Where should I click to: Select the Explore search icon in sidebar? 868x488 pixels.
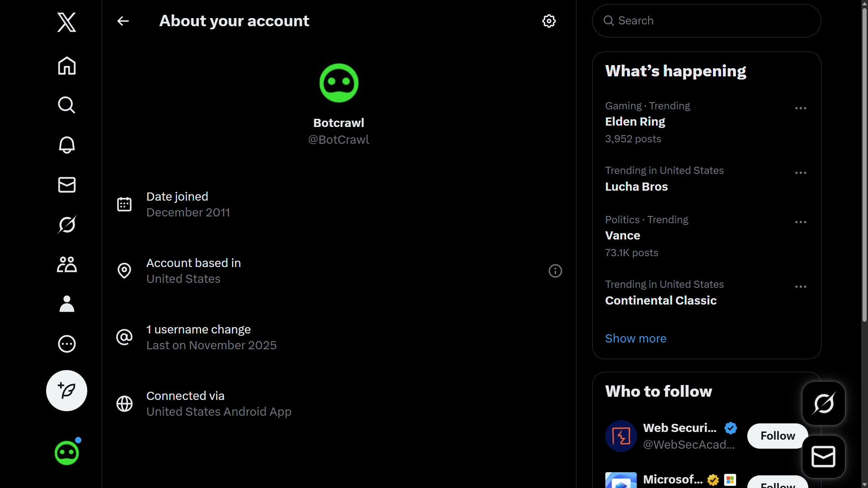click(x=66, y=105)
